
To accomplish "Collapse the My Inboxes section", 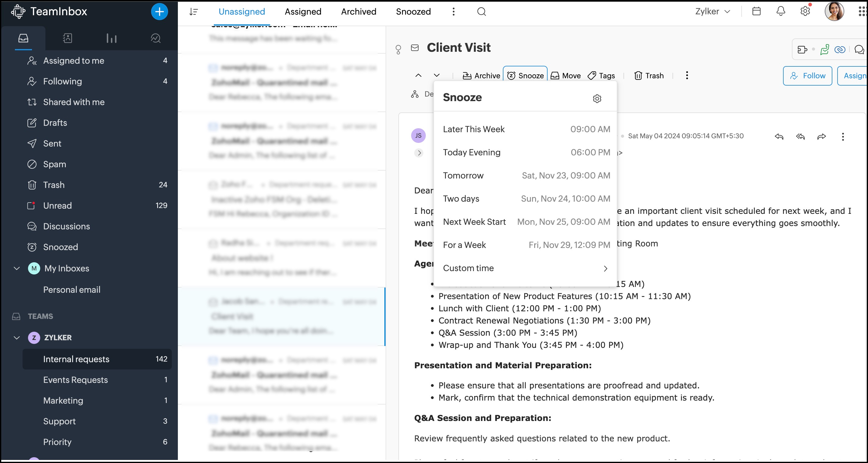I will coord(17,268).
